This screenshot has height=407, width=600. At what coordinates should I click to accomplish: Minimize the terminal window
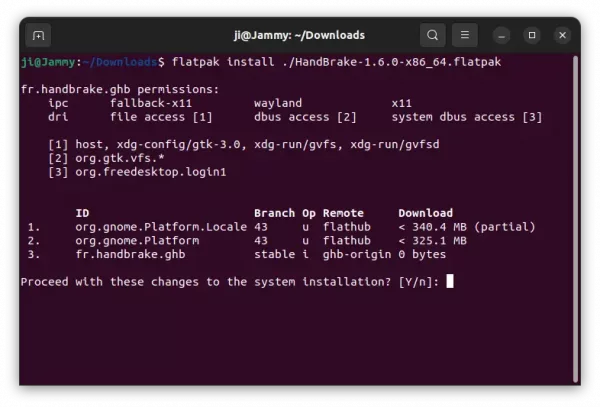click(501, 36)
